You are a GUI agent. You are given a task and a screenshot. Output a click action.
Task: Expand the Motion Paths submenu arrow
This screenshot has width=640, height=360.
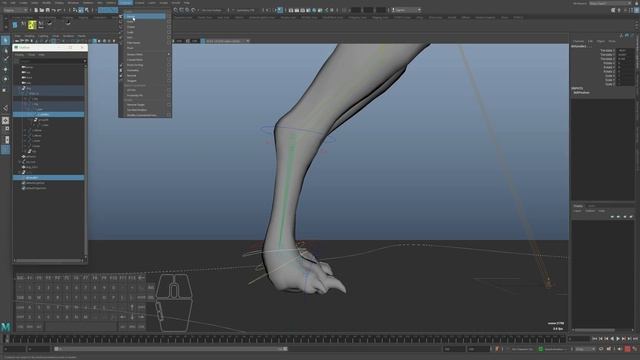point(169,54)
